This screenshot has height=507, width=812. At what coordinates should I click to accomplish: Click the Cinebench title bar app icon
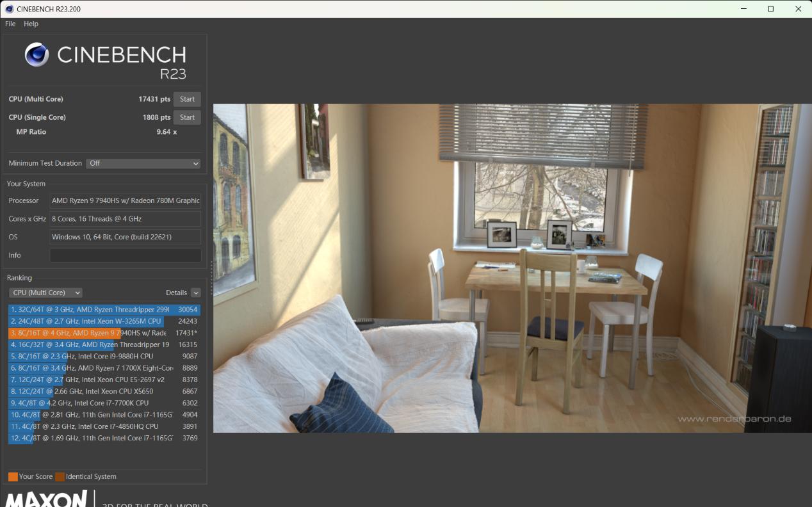point(9,9)
